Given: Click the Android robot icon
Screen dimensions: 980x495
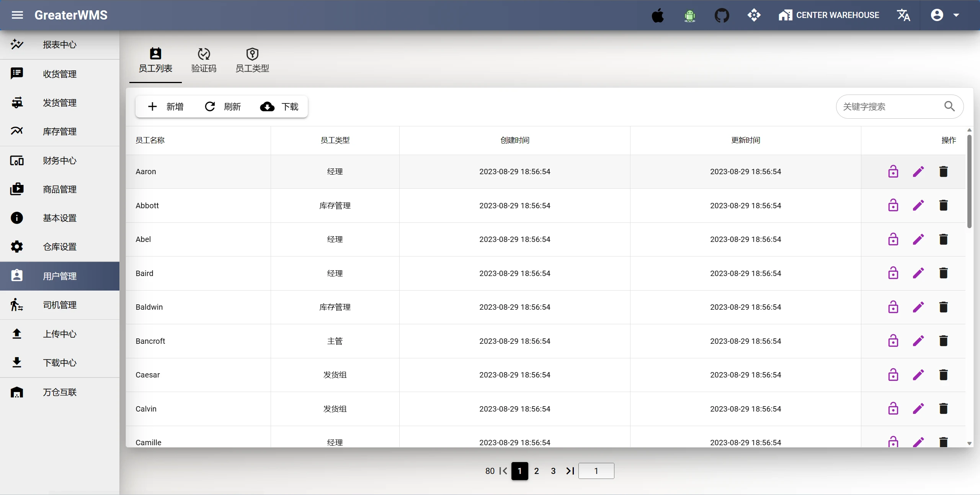Looking at the screenshot, I should pyautogui.click(x=690, y=15).
